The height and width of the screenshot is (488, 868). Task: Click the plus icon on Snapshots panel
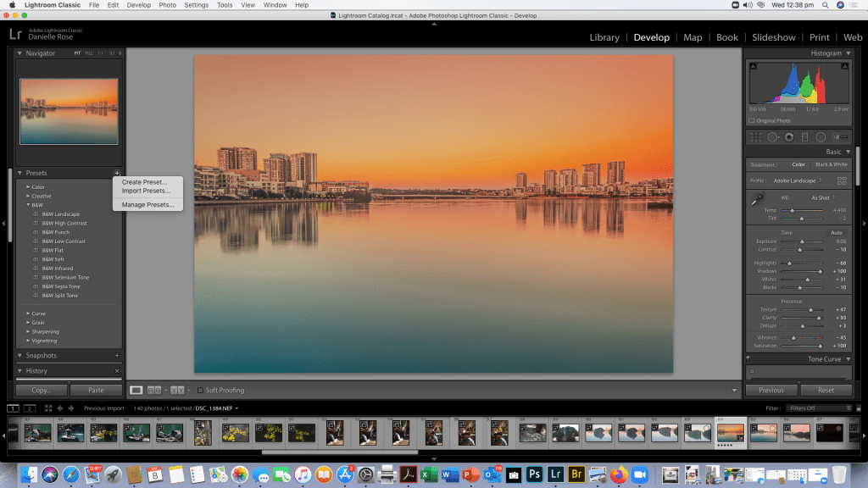(117, 356)
